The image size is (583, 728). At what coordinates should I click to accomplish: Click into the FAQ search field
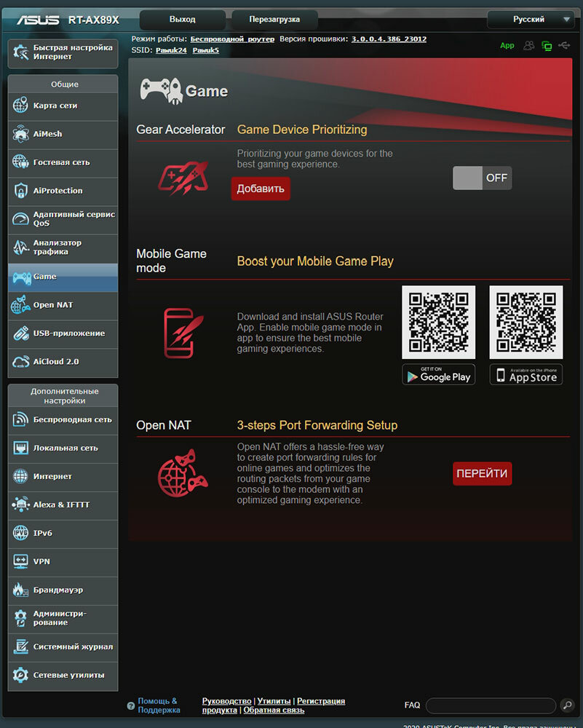(x=491, y=705)
